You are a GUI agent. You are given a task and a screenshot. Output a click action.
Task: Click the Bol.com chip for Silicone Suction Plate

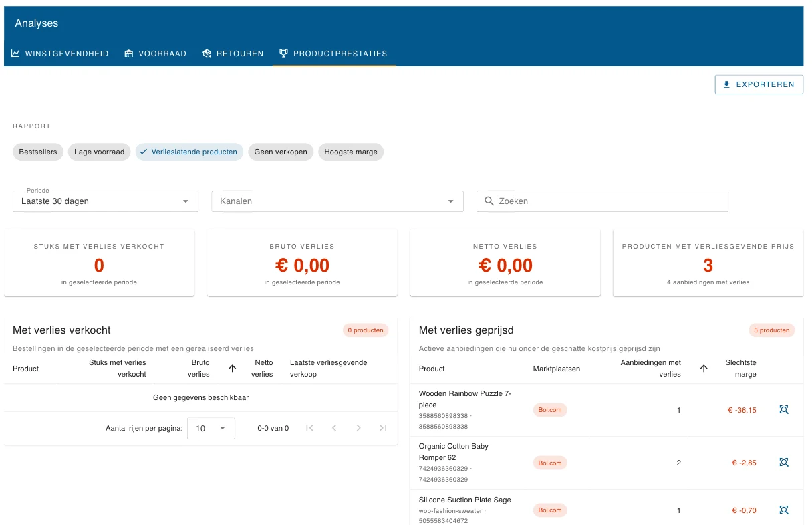[x=550, y=510]
